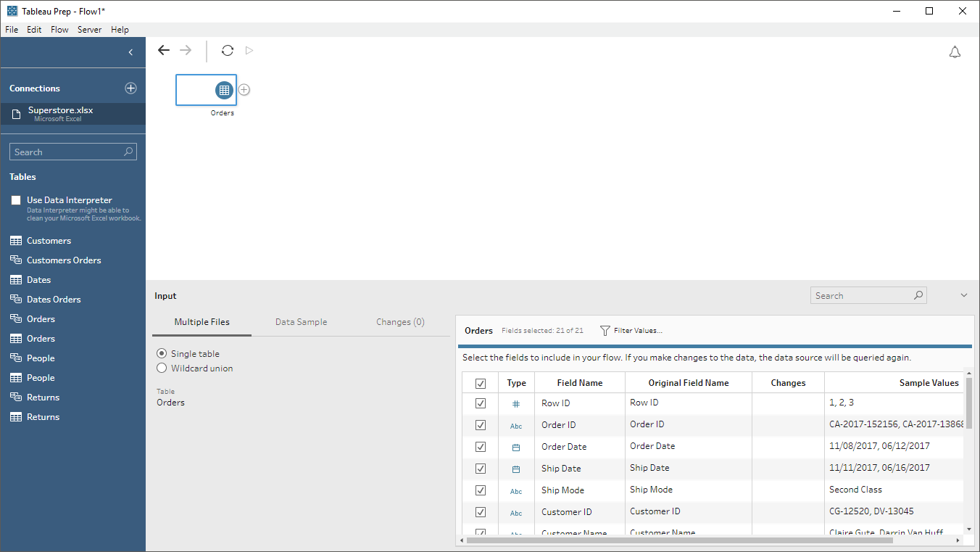Viewport: 980px width, 552px height.
Task: Switch to the Multiple Files tab
Action: [x=202, y=322]
